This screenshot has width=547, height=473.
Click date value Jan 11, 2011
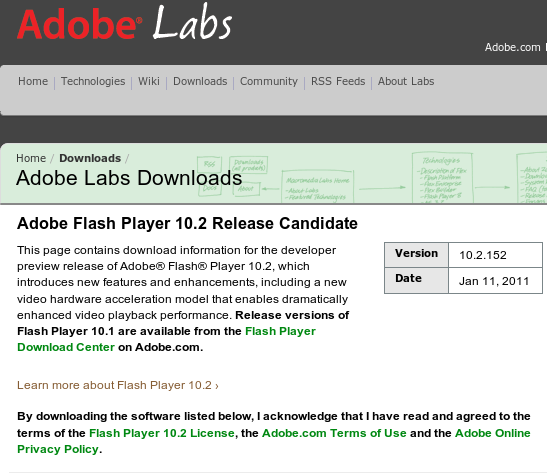tap(494, 281)
